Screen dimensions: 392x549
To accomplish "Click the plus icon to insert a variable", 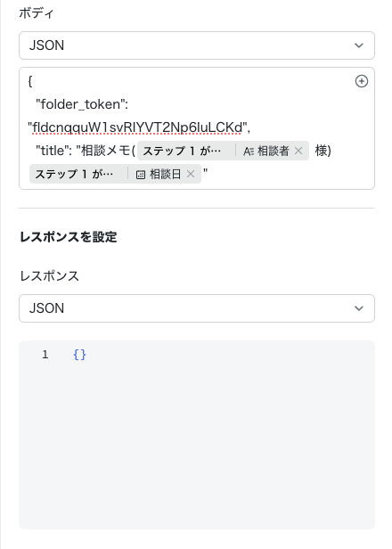I will (x=361, y=81).
